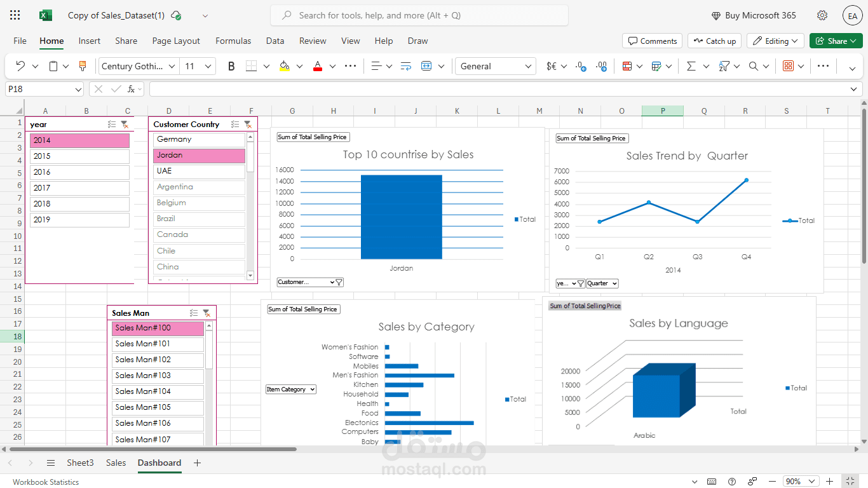Open more font options ellipsis

[x=350, y=66]
